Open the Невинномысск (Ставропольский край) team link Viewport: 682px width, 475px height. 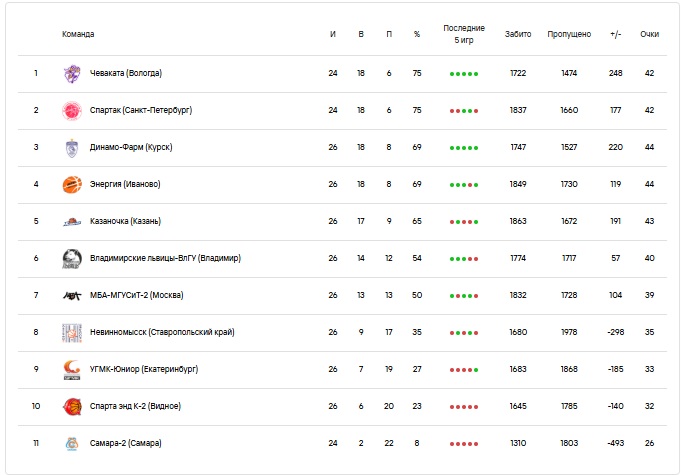coord(162,332)
